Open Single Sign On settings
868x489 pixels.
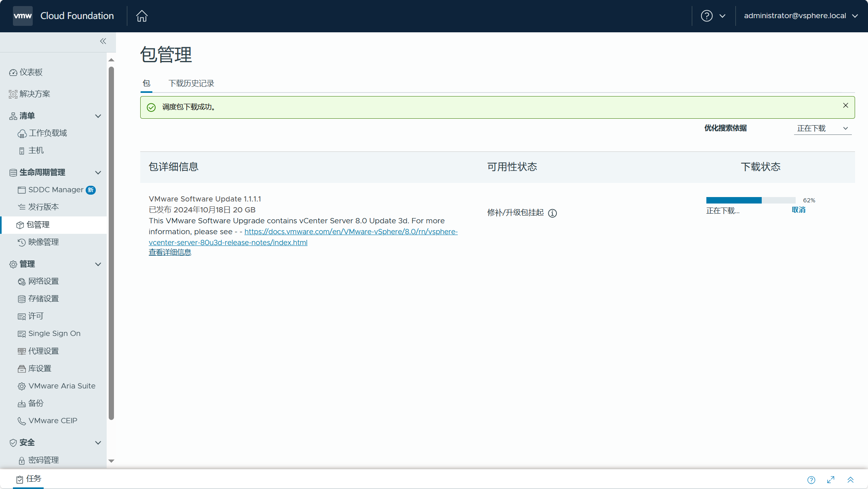(49, 334)
